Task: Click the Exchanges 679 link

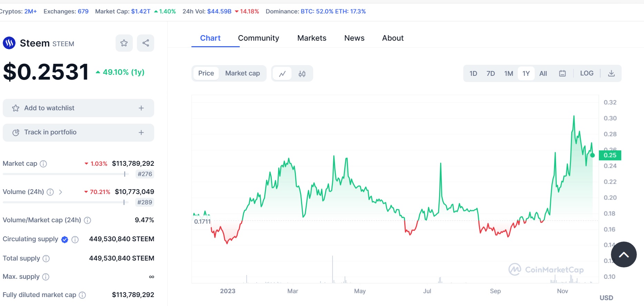Action: tap(83, 11)
